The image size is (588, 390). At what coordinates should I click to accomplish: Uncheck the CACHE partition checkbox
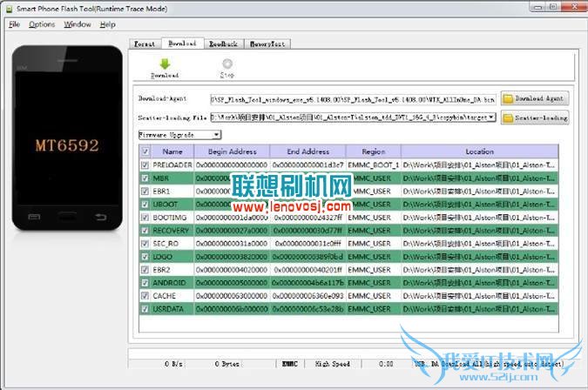[x=145, y=296]
